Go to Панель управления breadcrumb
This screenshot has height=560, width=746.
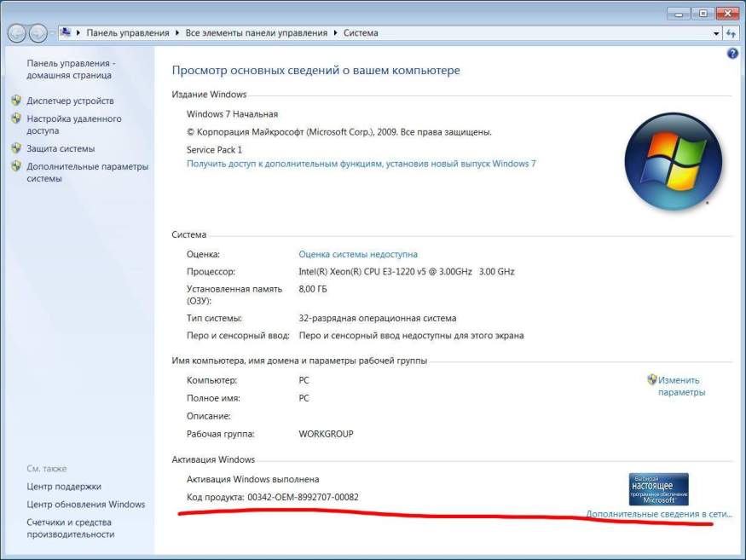click(128, 33)
